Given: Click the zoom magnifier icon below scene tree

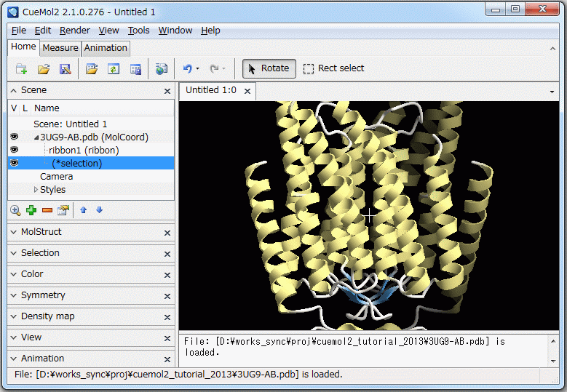Looking at the screenshot, I should click(x=15, y=210).
